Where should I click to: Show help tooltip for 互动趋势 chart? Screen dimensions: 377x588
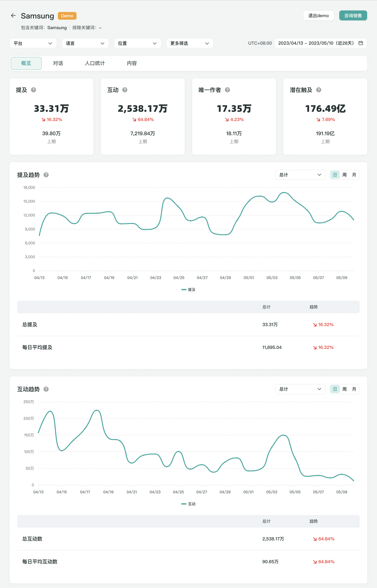pyautogui.click(x=46, y=389)
